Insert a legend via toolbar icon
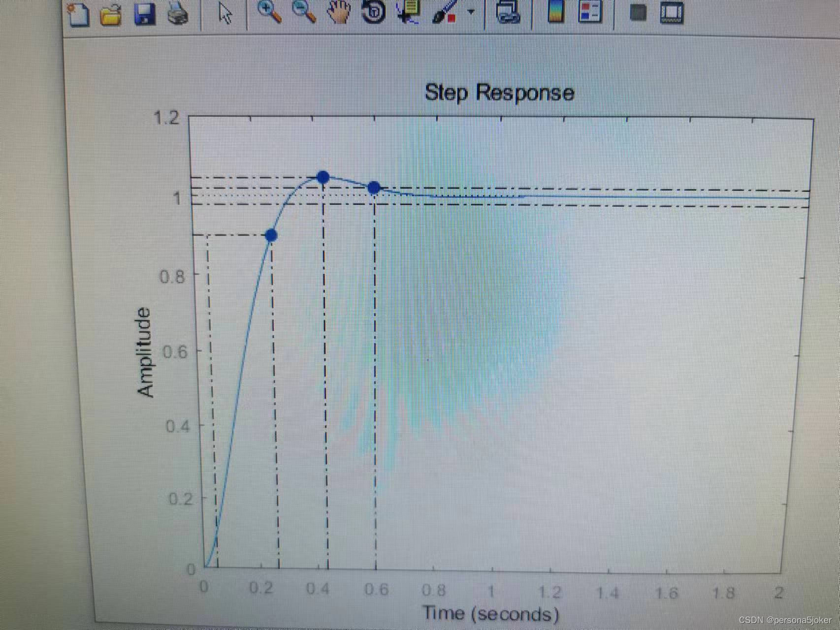The height and width of the screenshot is (630, 840). (590, 12)
